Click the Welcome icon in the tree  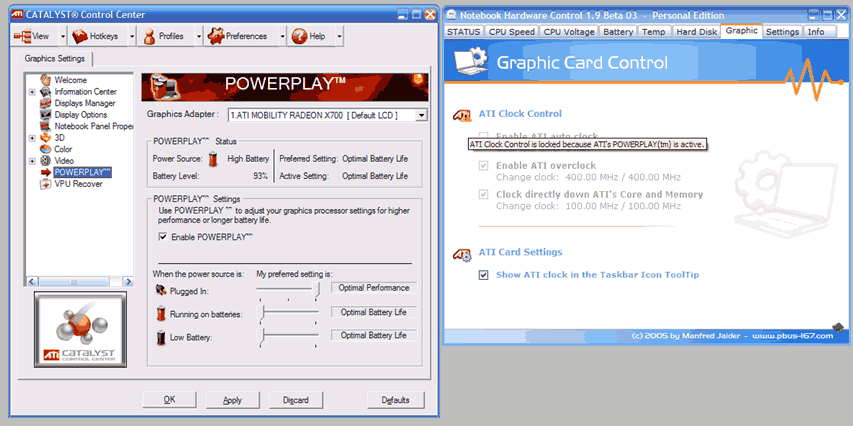coord(46,80)
